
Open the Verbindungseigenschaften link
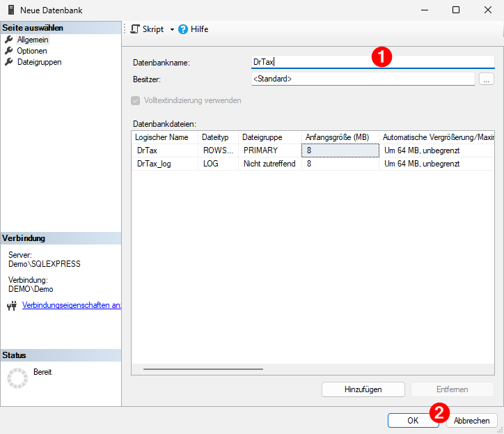[x=72, y=305]
